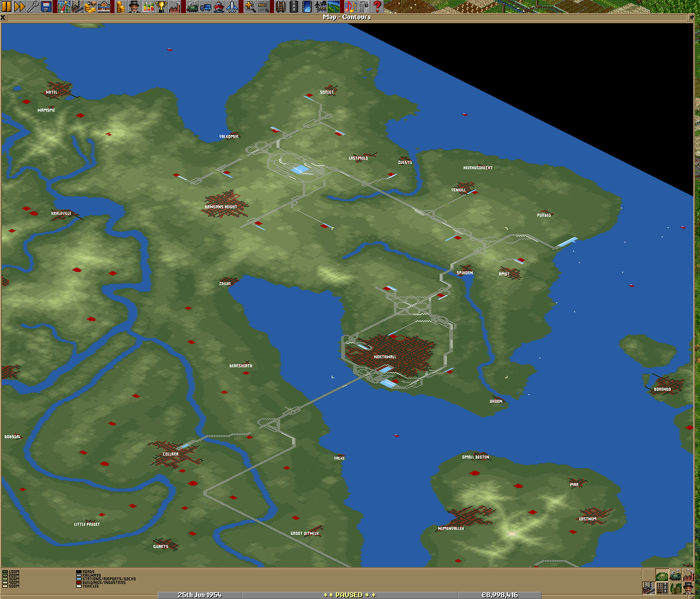This screenshot has width=700, height=599.
Task: Click the Buildings/Industries legend label
Action: tap(104, 582)
